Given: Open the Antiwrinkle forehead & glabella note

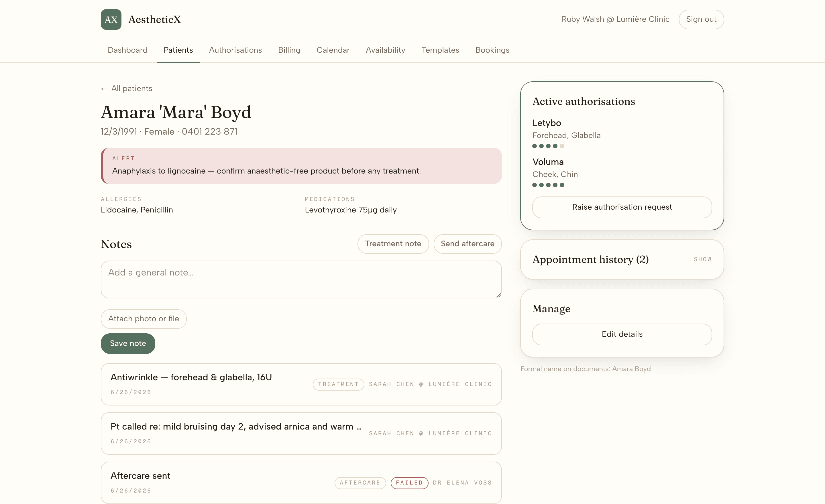Looking at the screenshot, I should point(301,384).
